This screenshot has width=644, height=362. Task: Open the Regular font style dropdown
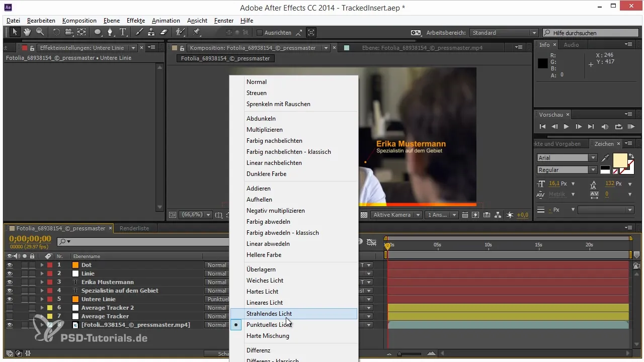coord(567,170)
